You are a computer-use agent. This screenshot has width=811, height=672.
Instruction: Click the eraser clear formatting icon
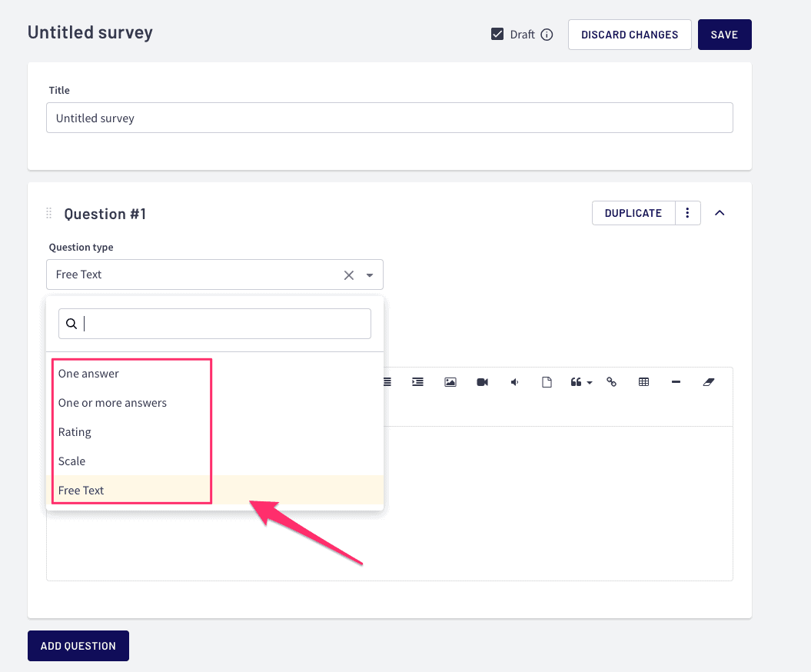coord(709,382)
